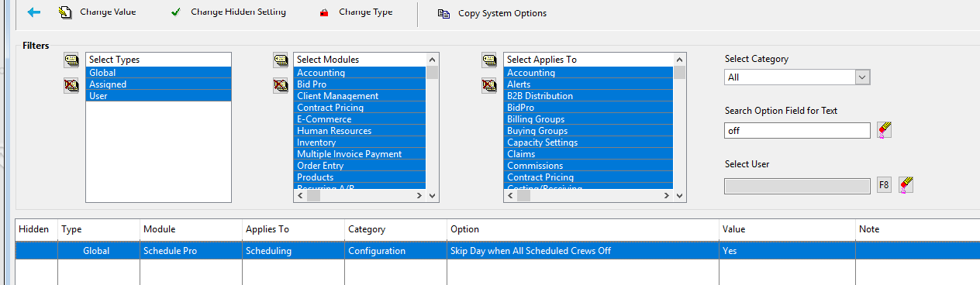This screenshot has width=980, height=285.
Task: Clear the selected user with eraser icon
Action: tap(906, 185)
